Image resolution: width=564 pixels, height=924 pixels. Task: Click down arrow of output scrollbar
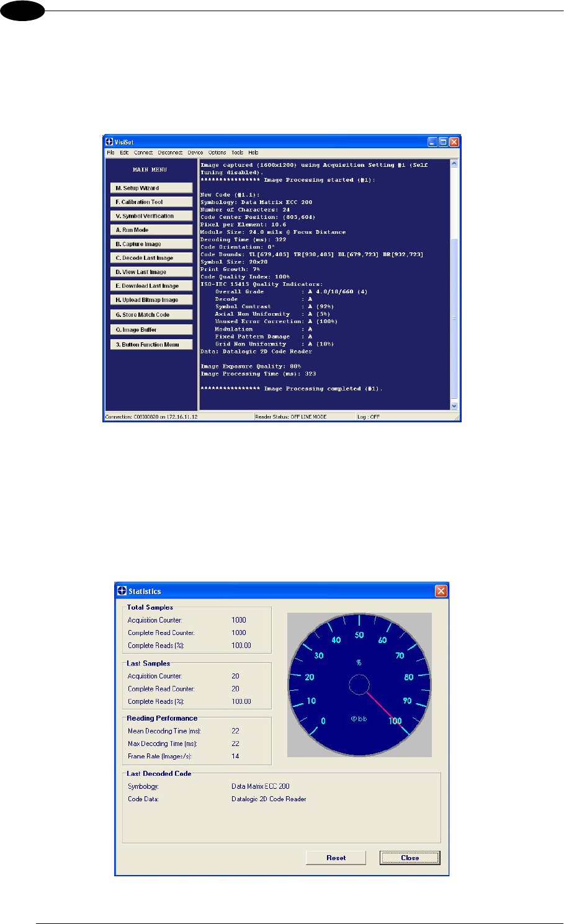pos(454,406)
